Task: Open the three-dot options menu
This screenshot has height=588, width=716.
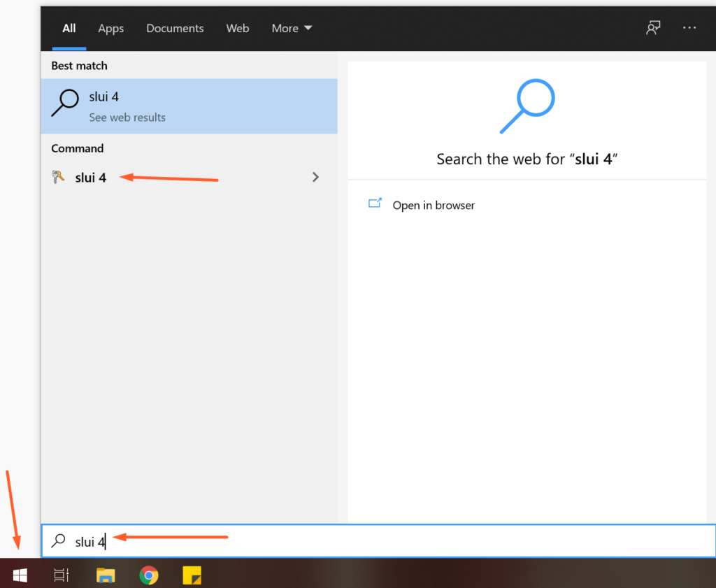Action: [689, 28]
